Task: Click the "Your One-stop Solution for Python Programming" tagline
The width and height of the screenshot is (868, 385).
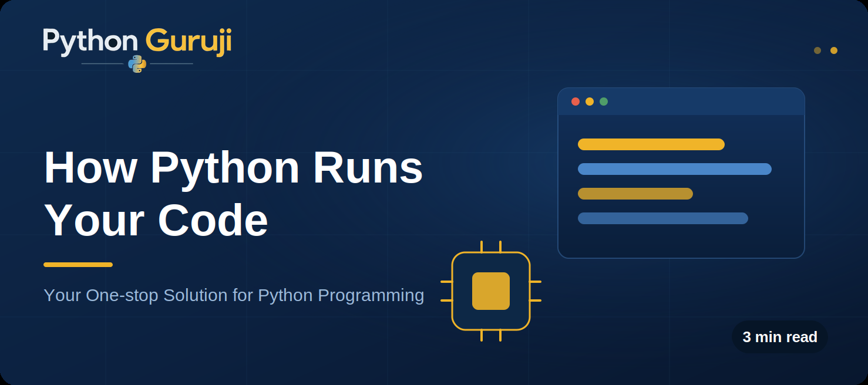Action: (234, 295)
